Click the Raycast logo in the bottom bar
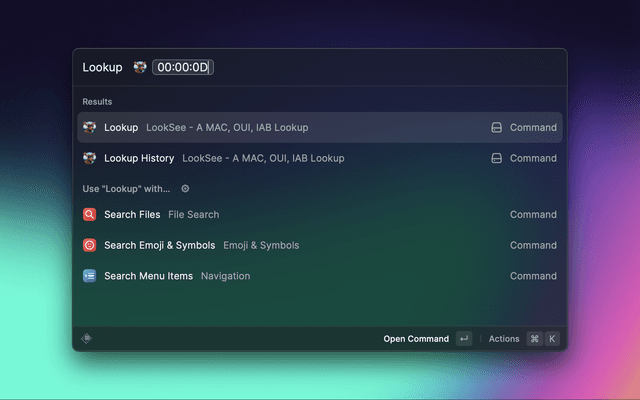This screenshot has width=640, height=400. (x=87, y=338)
